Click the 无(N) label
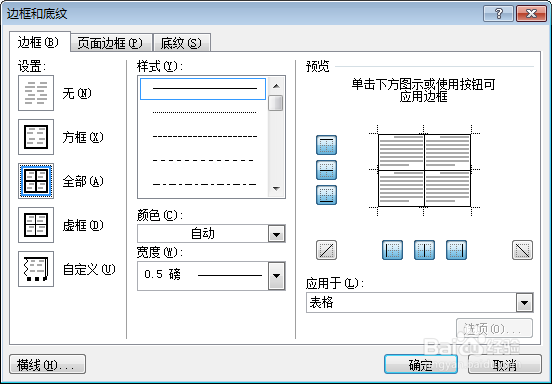Screen dimensions: 552x384 [77, 93]
